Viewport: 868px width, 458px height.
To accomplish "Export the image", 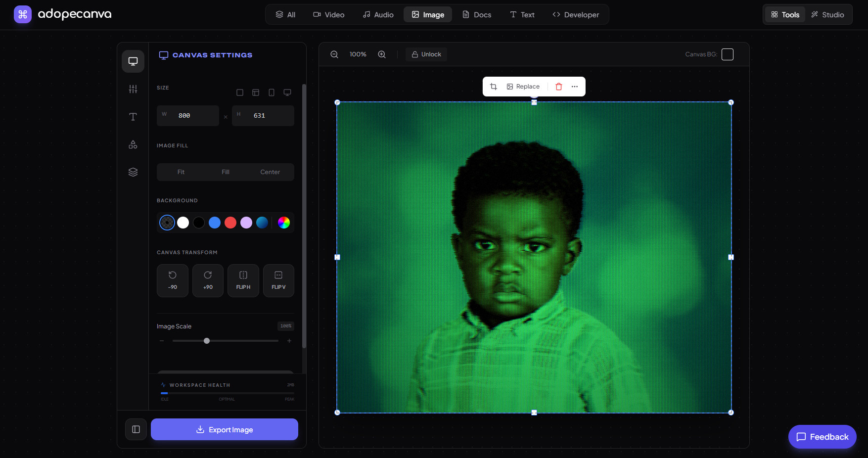I will (224, 429).
